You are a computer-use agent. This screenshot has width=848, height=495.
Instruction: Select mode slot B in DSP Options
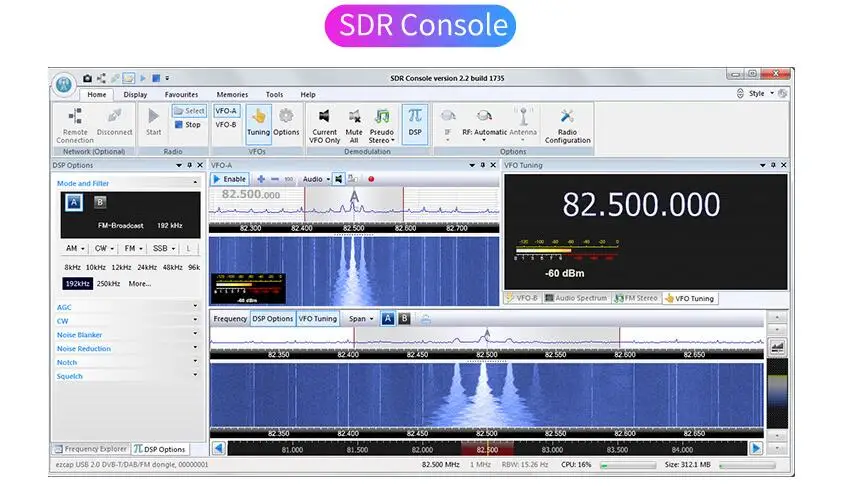tap(100, 202)
